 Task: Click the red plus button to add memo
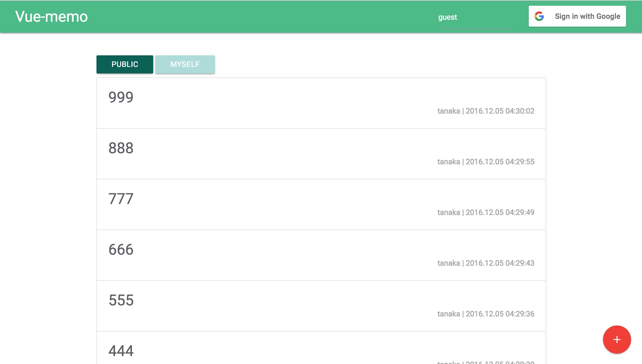coord(616,340)
